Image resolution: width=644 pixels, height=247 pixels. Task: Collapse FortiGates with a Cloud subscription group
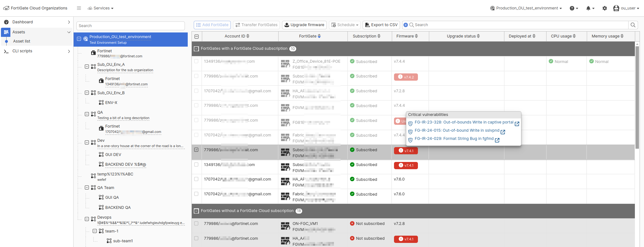(x=197, y=49)
